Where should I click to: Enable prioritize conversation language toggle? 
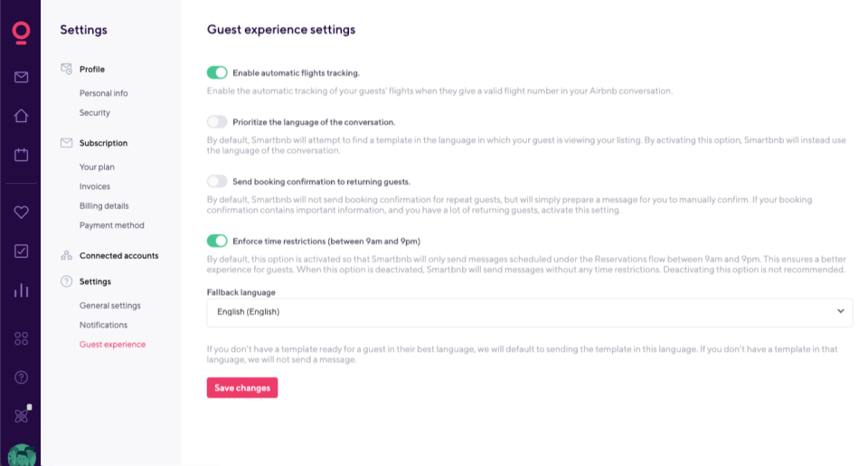217,121
